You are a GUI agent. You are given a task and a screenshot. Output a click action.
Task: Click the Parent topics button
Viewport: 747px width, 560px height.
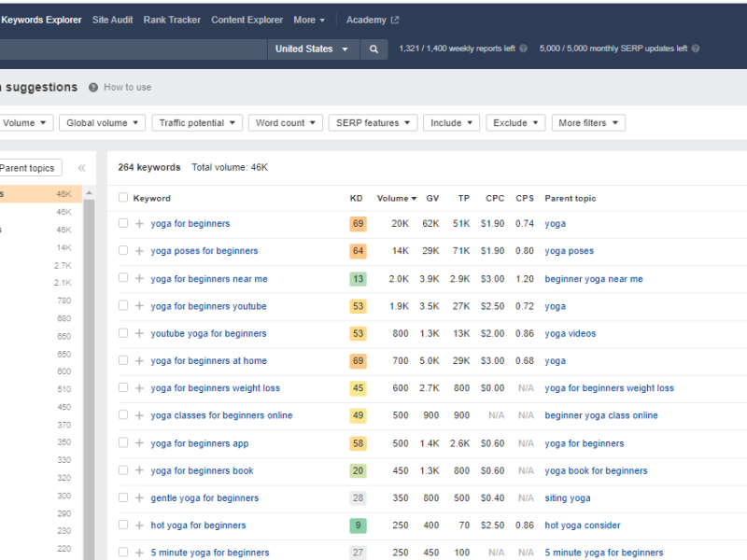28,168
